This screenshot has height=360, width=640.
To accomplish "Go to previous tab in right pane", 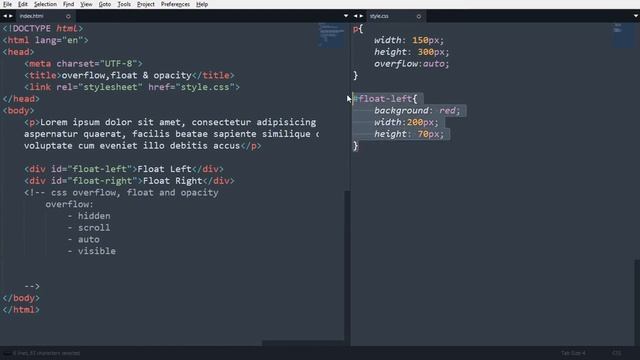I will pos(356,16).
